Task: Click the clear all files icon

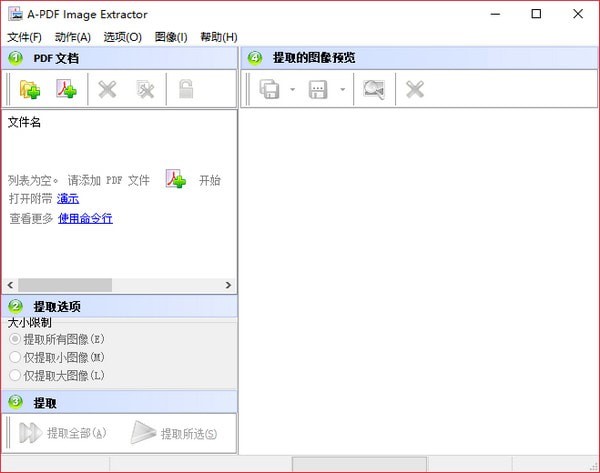Action: [x=146, y=90]
